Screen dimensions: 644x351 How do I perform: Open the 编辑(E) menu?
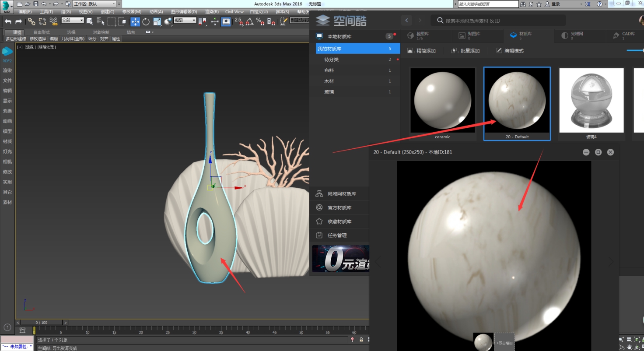[x=25, y=12]
